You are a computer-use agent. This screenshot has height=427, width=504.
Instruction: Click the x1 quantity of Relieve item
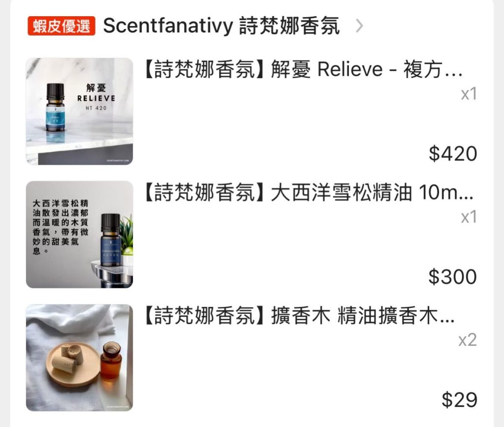pos(469,94)
